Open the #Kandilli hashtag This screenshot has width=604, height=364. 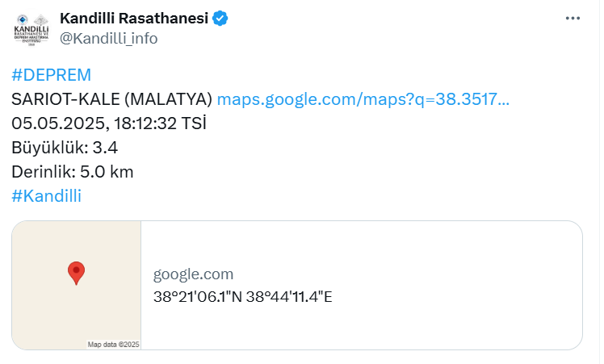click(x=46, y=195)
